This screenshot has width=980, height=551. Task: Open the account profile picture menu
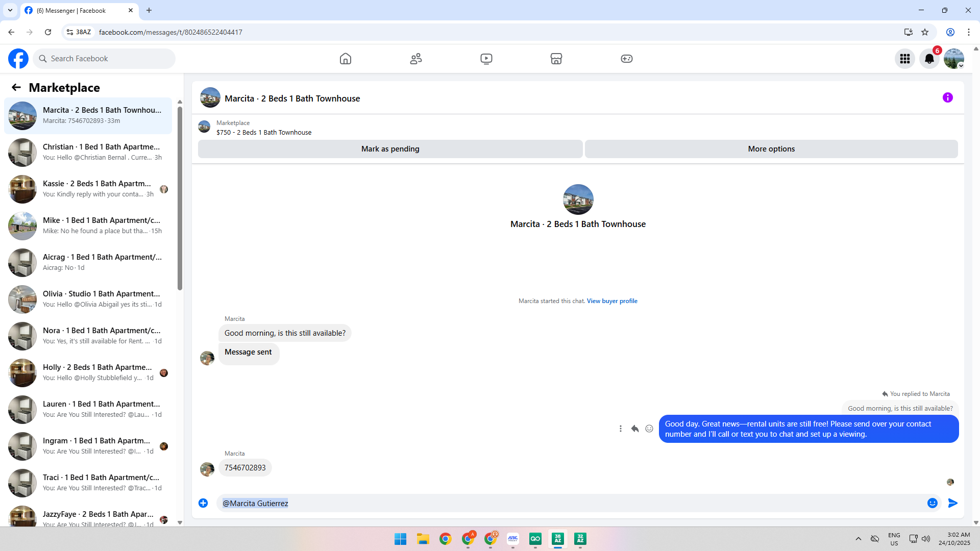click(x=954, y=59)
